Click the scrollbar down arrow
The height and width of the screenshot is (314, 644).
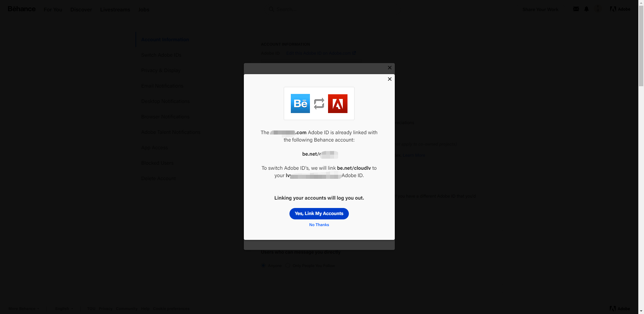click(x=641, y=311)
